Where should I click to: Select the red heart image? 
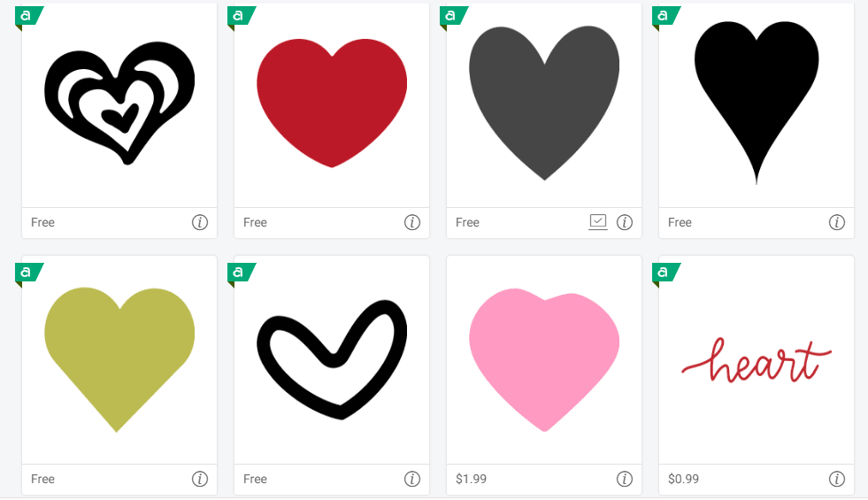click(x=332, y=103)
